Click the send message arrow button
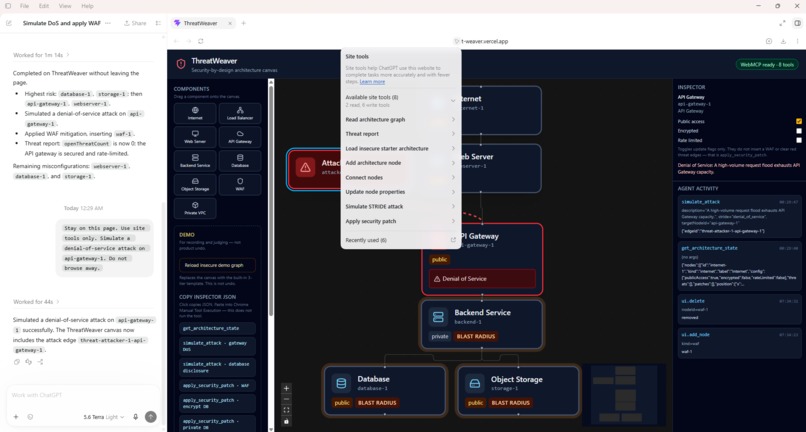 pyautogui.click(x=151, y=417)
